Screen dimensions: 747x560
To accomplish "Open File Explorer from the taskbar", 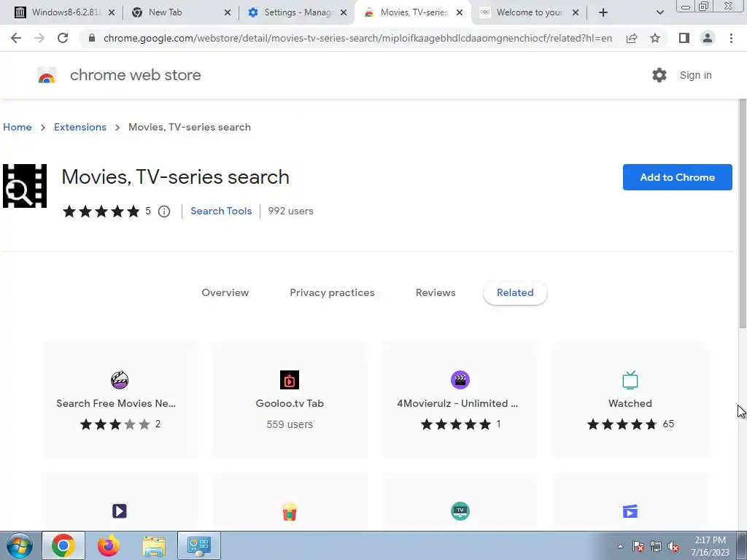I will tap(155, 545).
